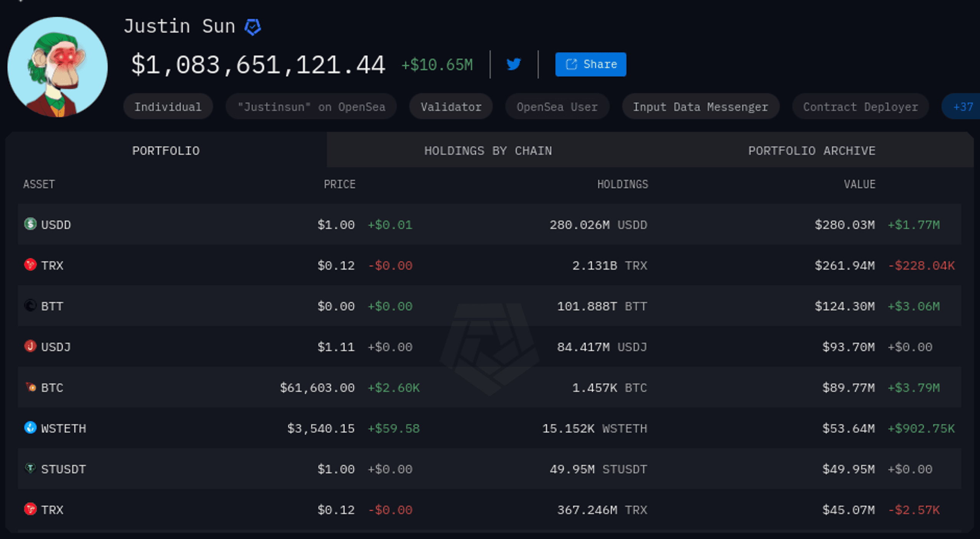Click the STUSDT token icon
Viewport: 980px width, 539px height.
[x=30, y=468]
